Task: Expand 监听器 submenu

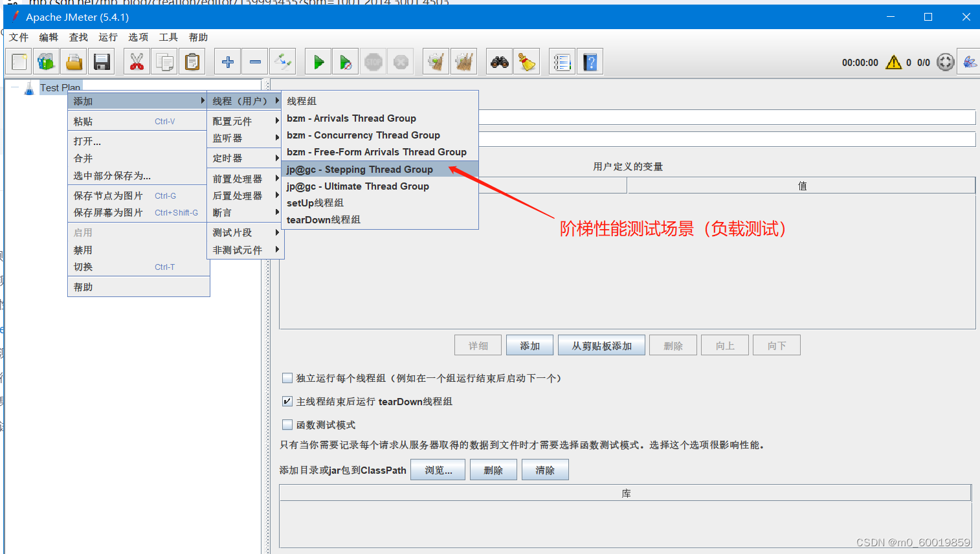Action: point(245,138)
